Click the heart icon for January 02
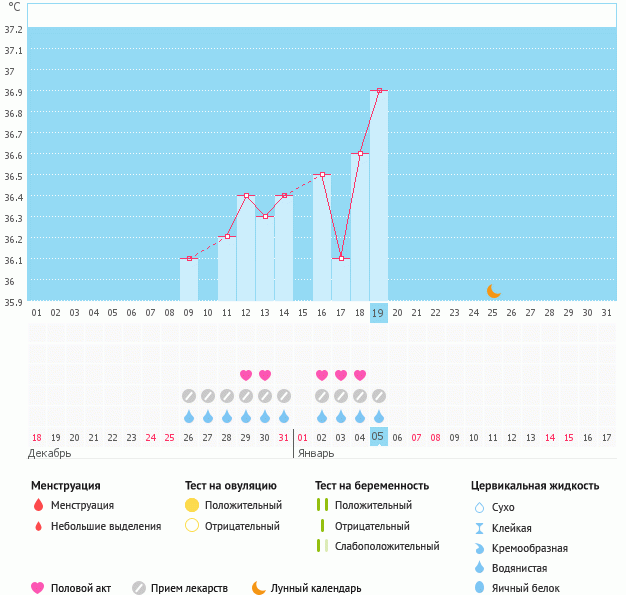 coord(322,375)
